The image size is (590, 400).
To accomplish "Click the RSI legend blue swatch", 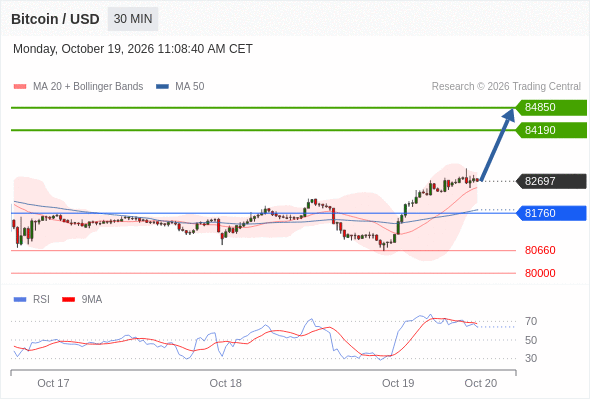I will click(20, 300).
